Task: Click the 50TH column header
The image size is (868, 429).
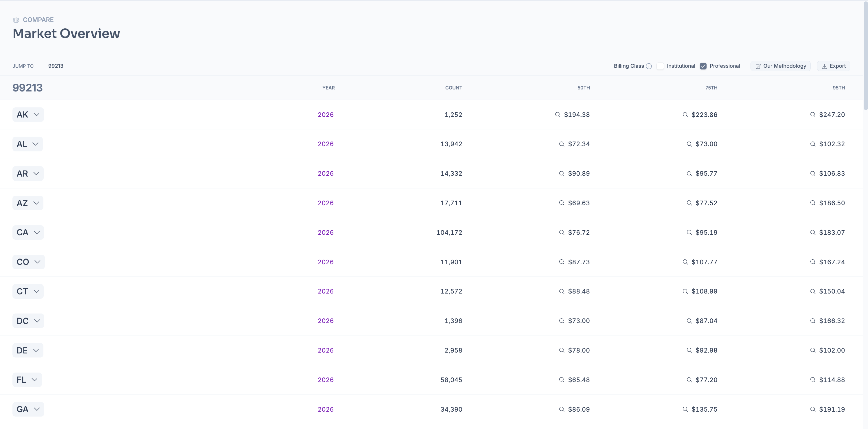Action: pyautogui.click(x=584, y=88)
